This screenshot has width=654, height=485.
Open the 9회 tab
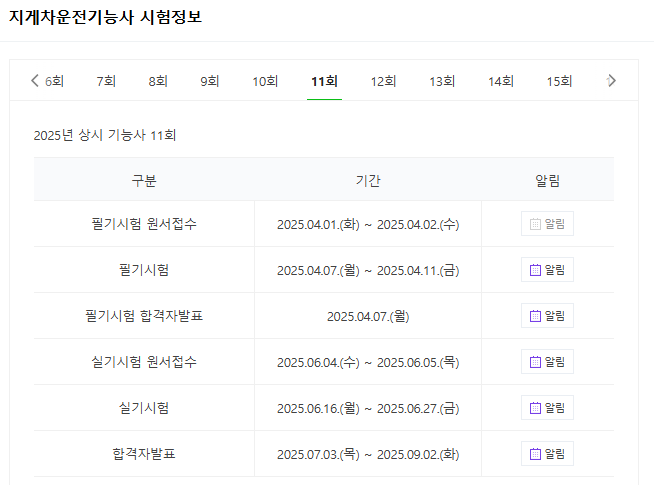click(210, 81)
